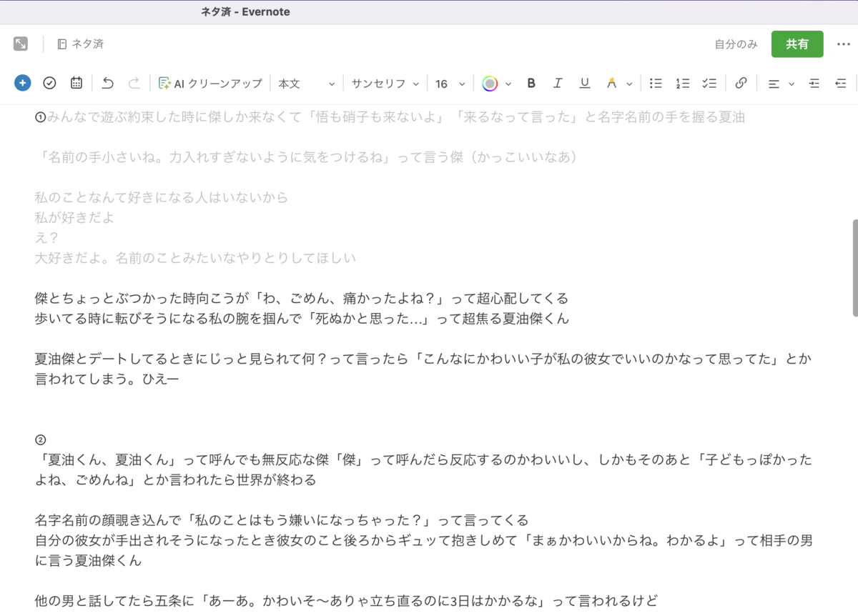This screenshot has height=616, width=858.
Task: Insert a numbered list
Action: click(x=682, y=83)
